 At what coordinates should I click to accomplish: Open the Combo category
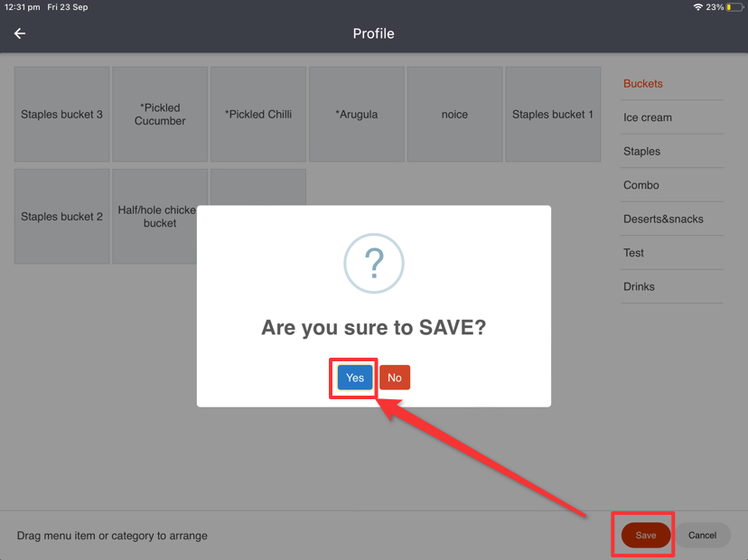pos(641,185)
